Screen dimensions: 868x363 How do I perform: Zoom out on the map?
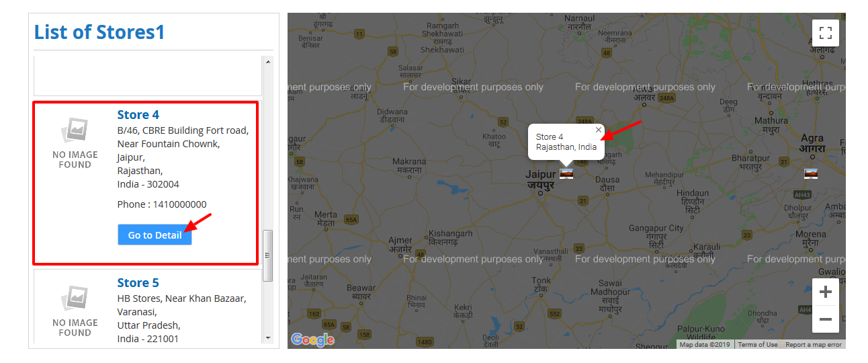point(826,319)
